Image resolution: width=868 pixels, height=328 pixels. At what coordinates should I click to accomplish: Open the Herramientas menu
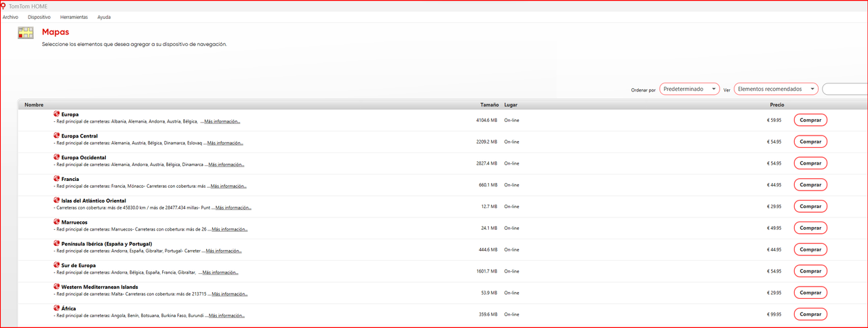pyautogui.click(x=74, y=17)
